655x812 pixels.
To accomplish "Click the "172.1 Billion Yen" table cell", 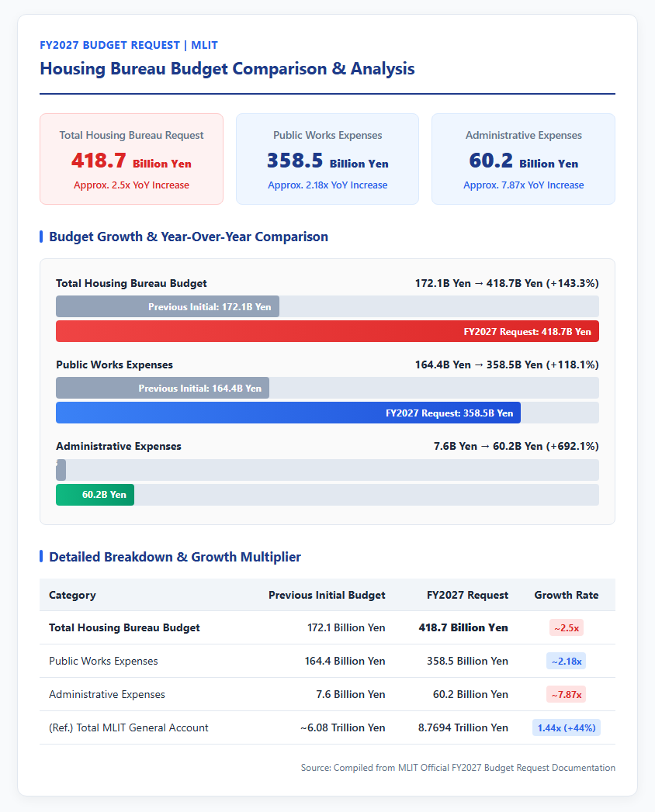I will point(346,627).
